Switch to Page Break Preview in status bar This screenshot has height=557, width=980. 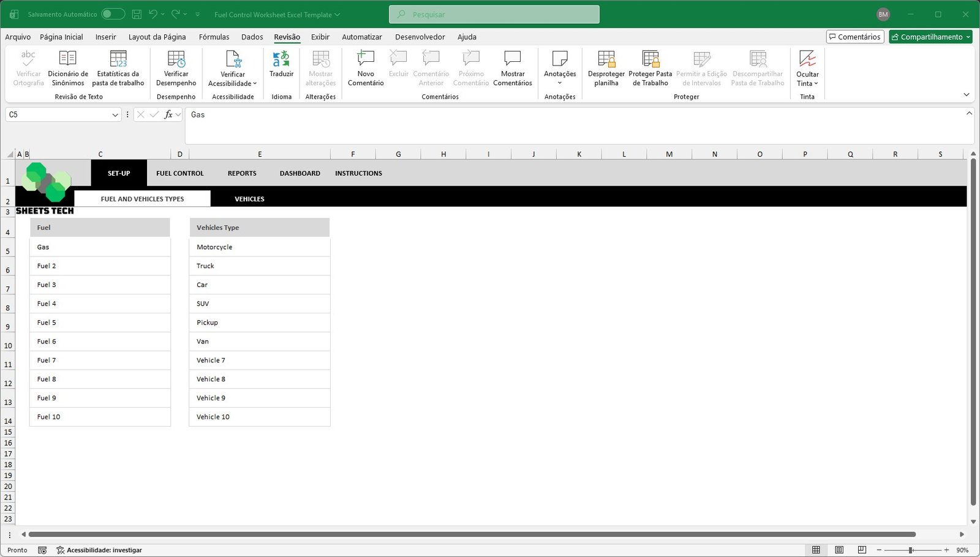coord(862,550)
